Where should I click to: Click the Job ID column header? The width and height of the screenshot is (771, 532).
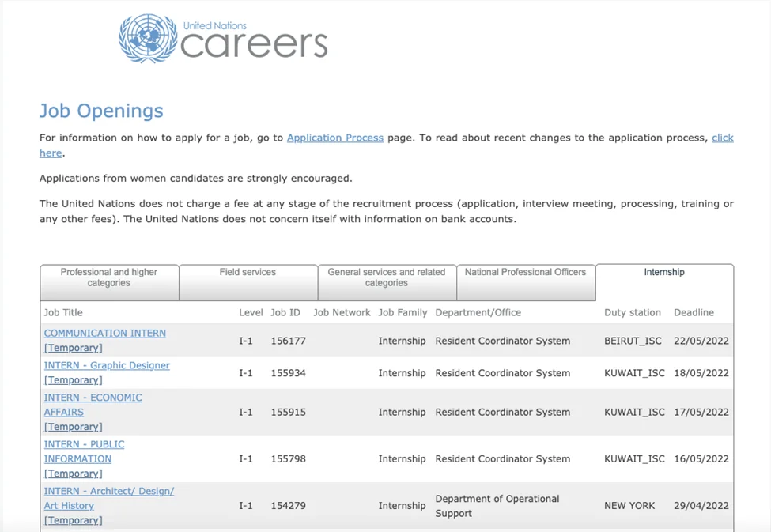[x=285, y=313]
